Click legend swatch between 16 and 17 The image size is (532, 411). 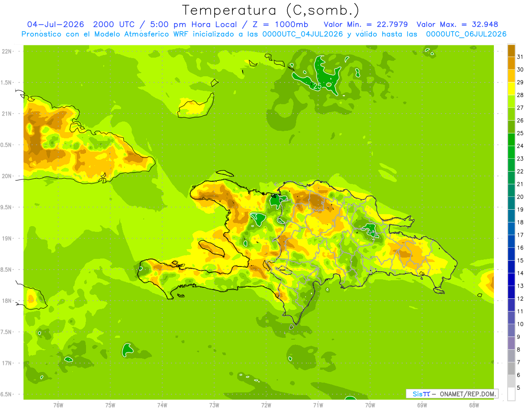[x=511, y=241]
